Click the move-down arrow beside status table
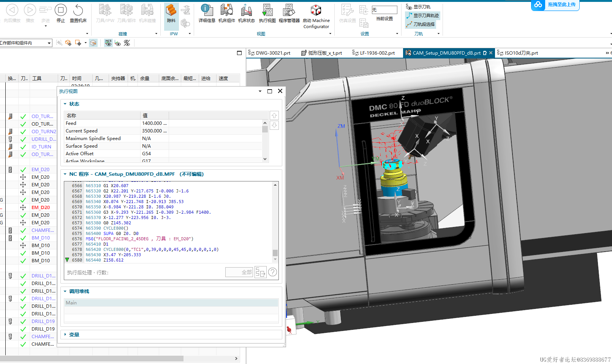612x364 pixels. pyautogui.click(x=274, y=125)
